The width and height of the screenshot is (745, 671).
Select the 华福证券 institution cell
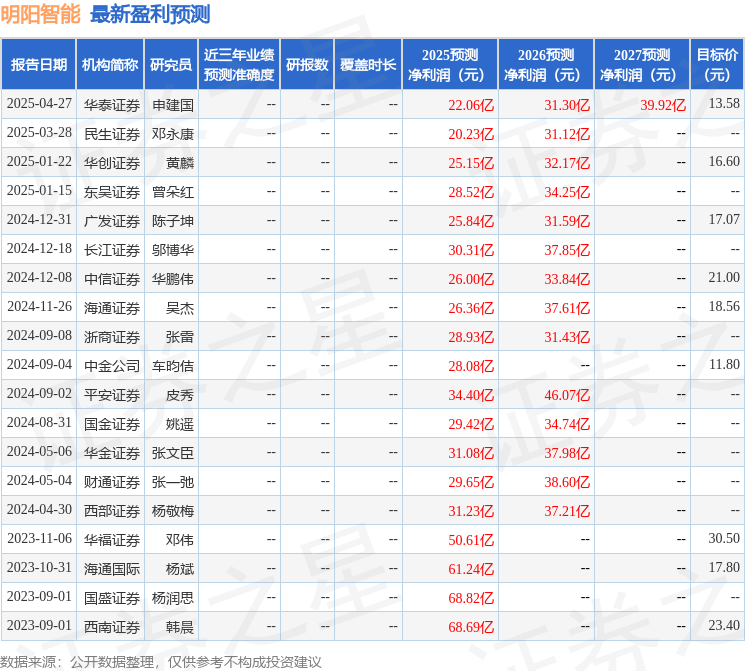[112, 540]
